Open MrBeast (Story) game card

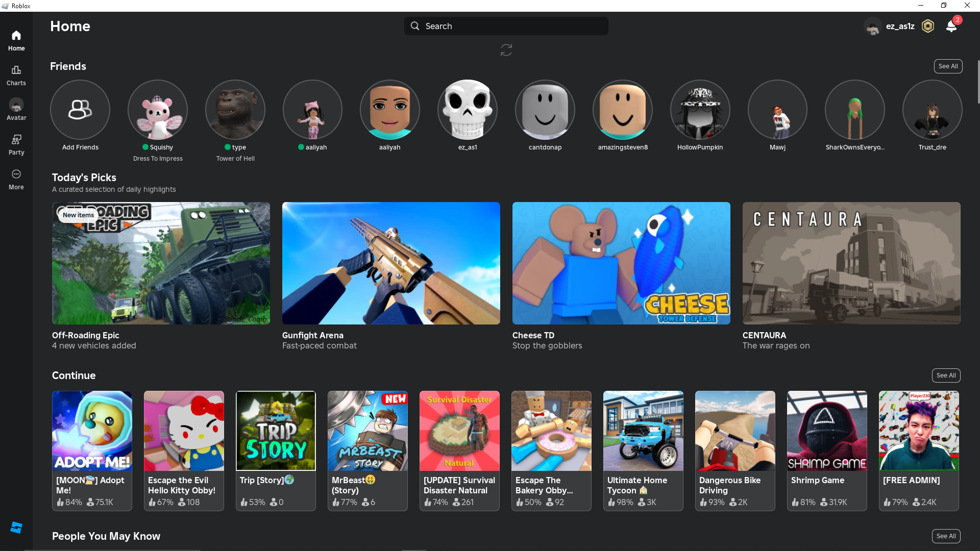[x=367, y=451]
